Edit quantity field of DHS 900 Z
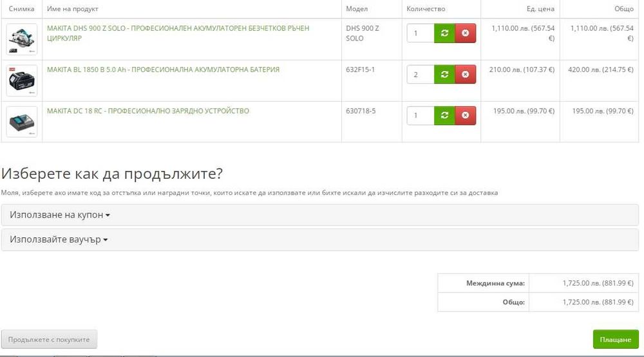Screen dimensions: 644x357 tap(421, 33)
